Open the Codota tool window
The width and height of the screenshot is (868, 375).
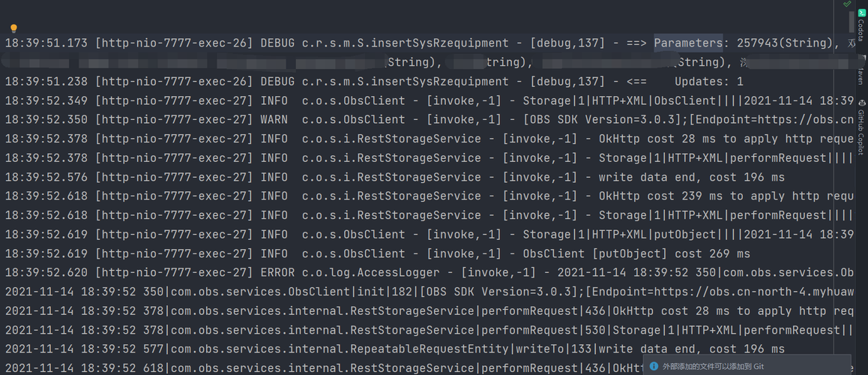[861, 24]
